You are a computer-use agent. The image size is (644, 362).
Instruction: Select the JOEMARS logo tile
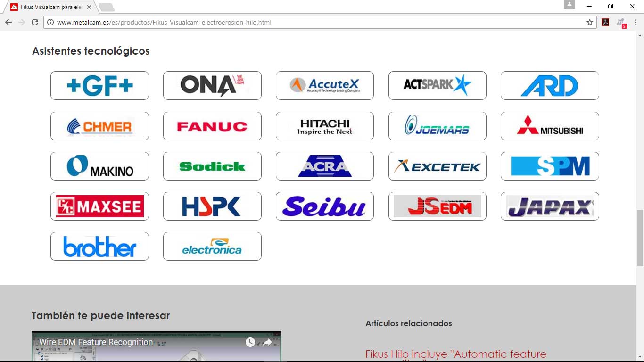click(x=438, y=126)
